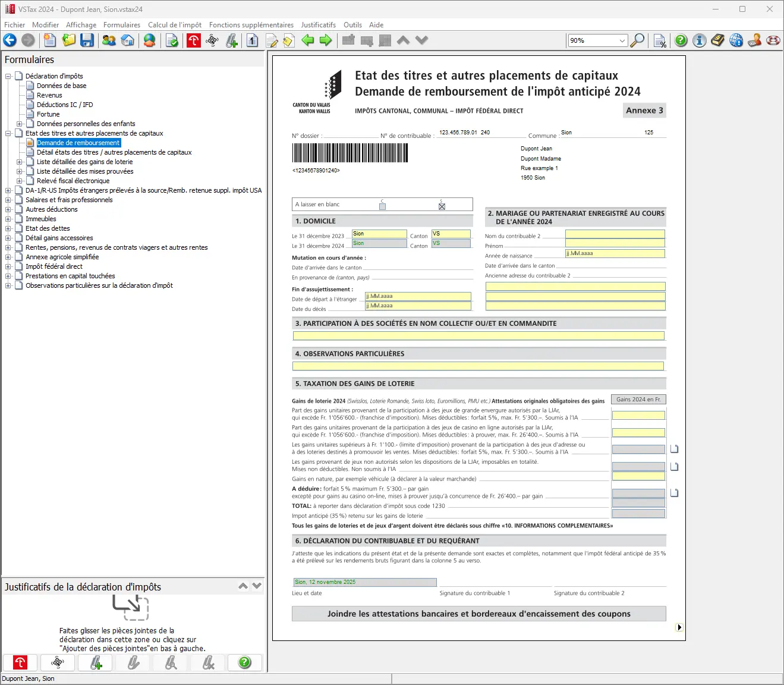Open the 90% zoom level dropdown
The width and height of the screenshot is (784, 685).
click(622, 40)
